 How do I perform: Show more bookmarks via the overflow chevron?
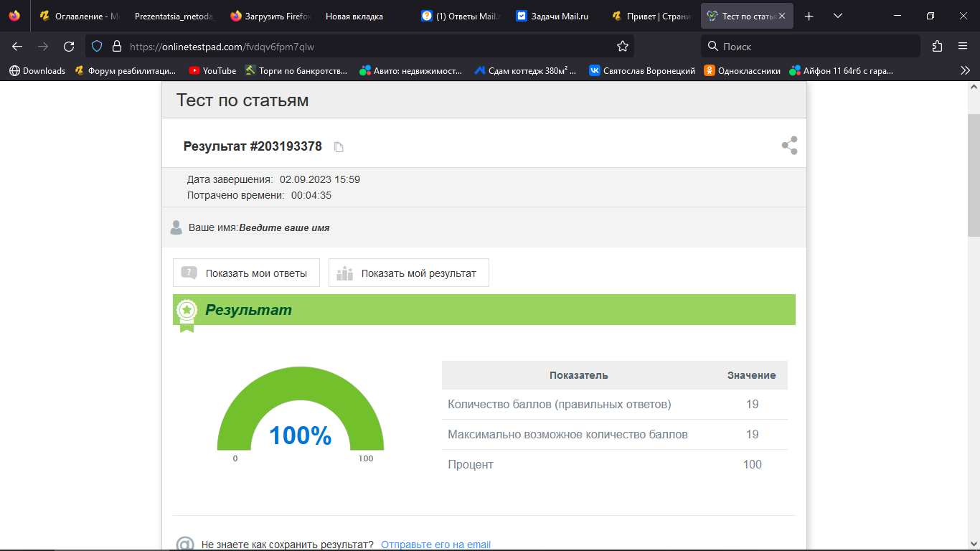click(x=965, y=70)
